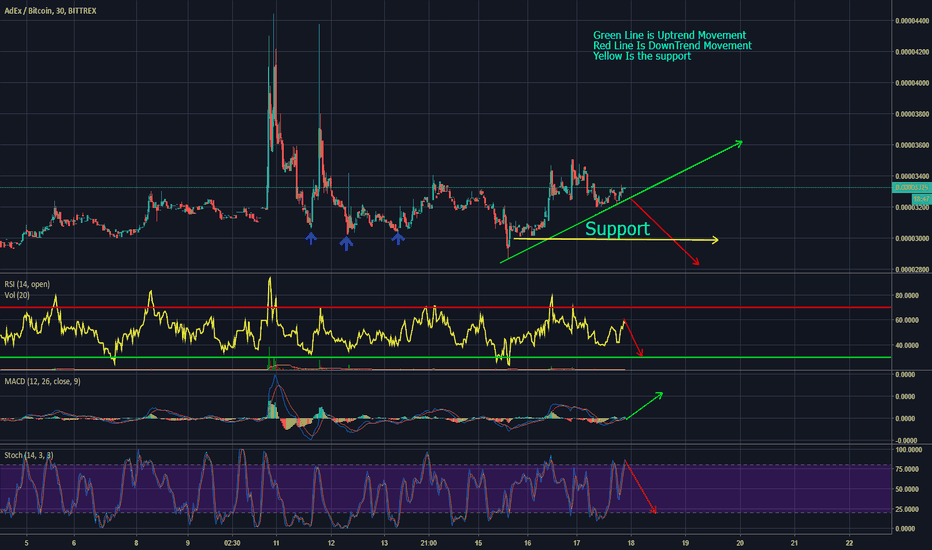Click the bar countdown timer label below current price
This screenshot has width=932, height=550.
(x=921, y=199)
